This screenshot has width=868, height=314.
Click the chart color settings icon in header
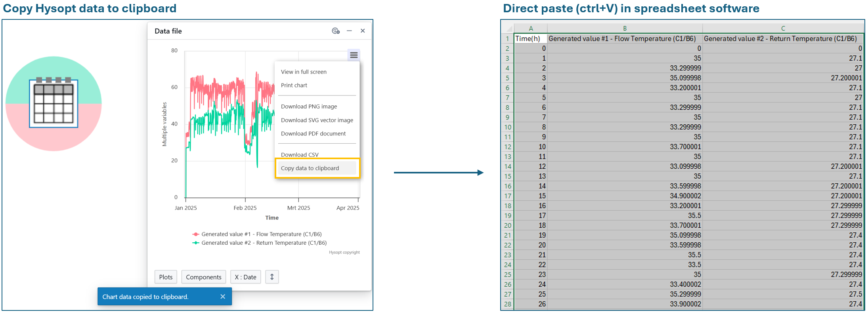(336, 31)
